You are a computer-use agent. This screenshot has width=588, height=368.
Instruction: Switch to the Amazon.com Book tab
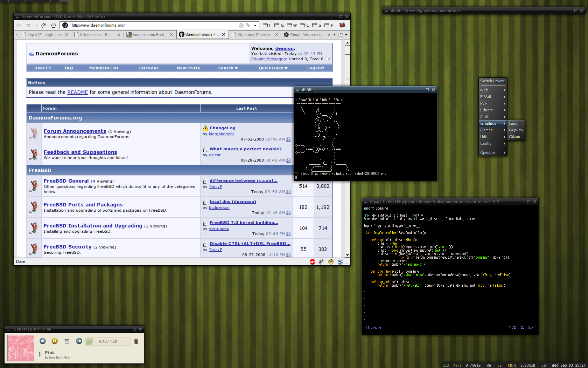[148, 35]
